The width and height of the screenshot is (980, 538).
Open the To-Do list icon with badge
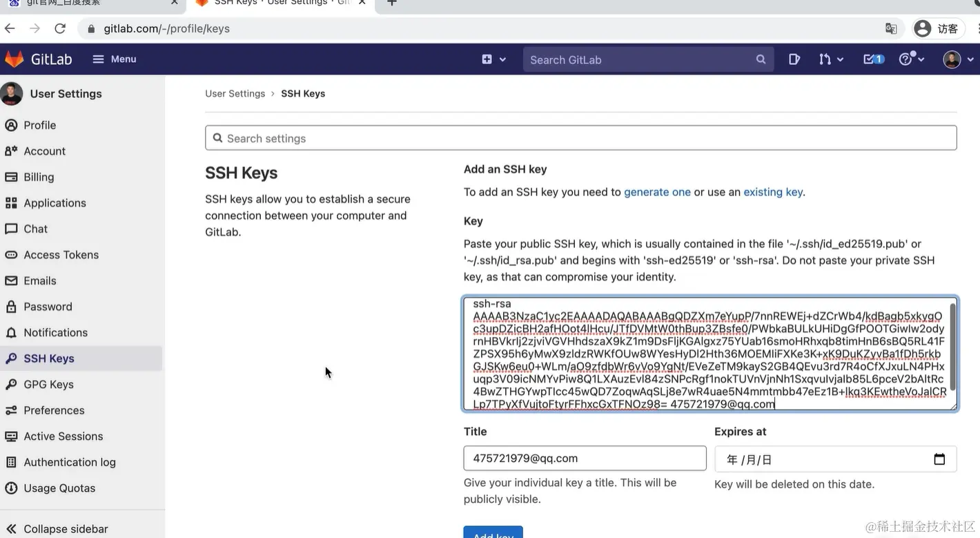point(874,59)
